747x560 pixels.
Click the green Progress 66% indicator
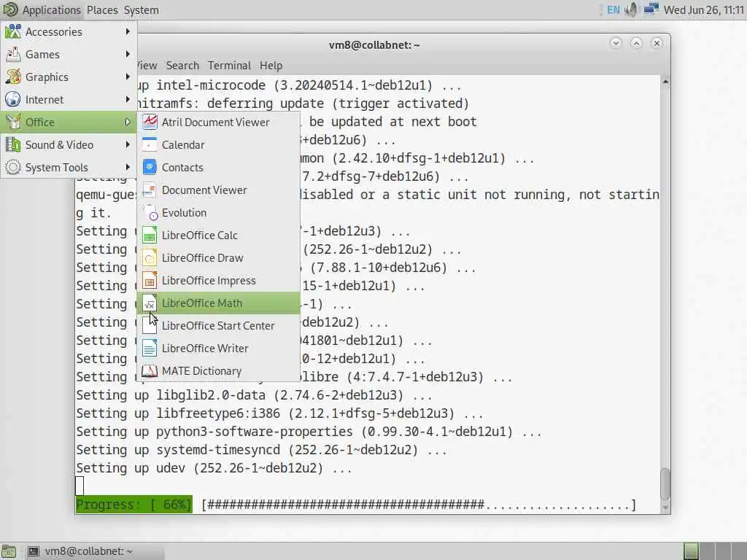[x=134, y=505]
